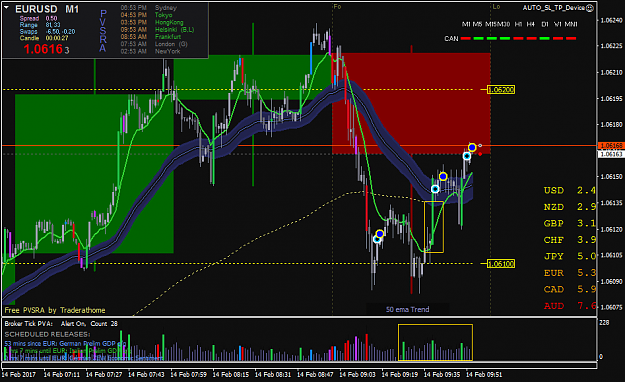This screenshot has height=382, width=625.
Task: Click the CHF 3.9 currency strength row
Action: (x=570, y=240)
